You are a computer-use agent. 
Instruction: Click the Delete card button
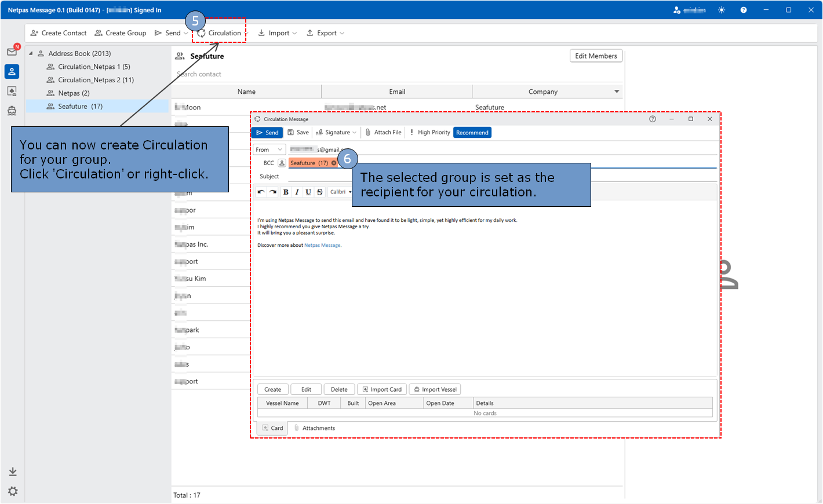point(339,389)
